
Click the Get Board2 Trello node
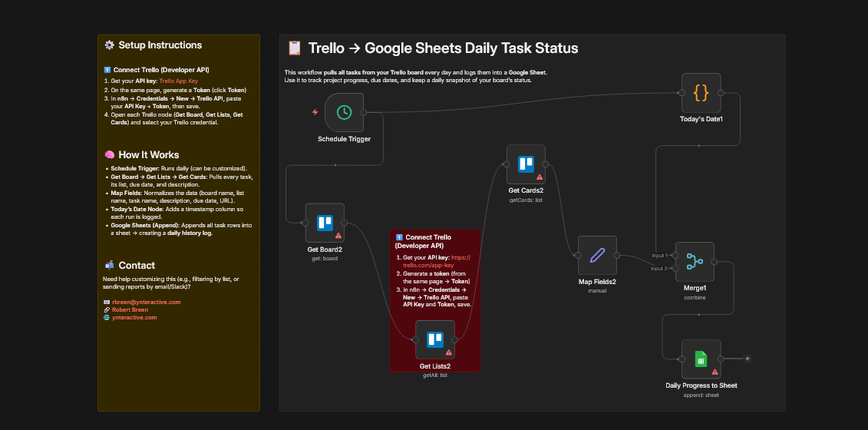(325, 223)
